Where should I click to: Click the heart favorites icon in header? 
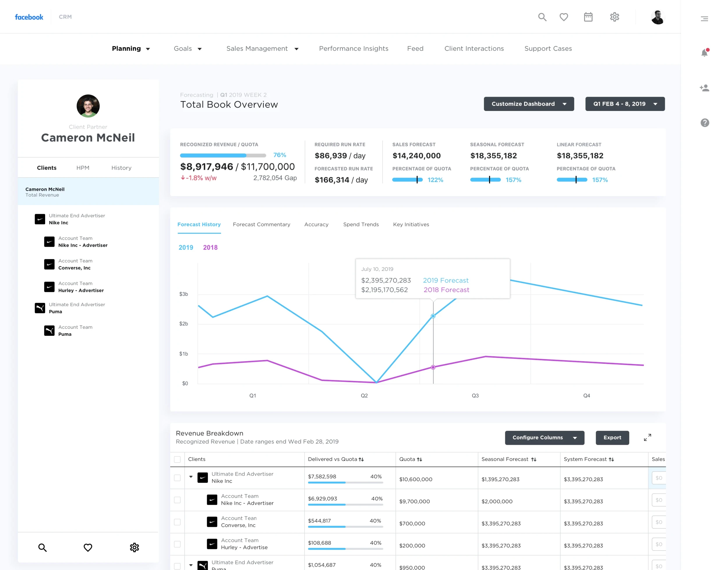[564, 17]
